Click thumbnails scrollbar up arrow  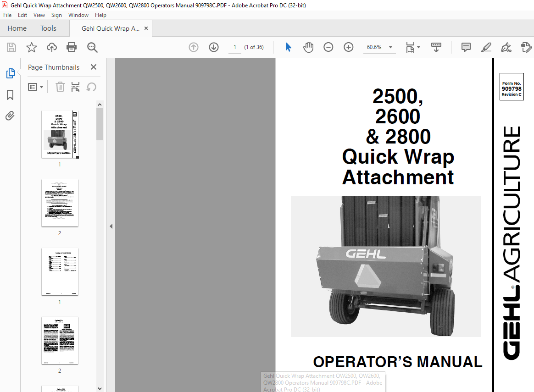(100, 105)
